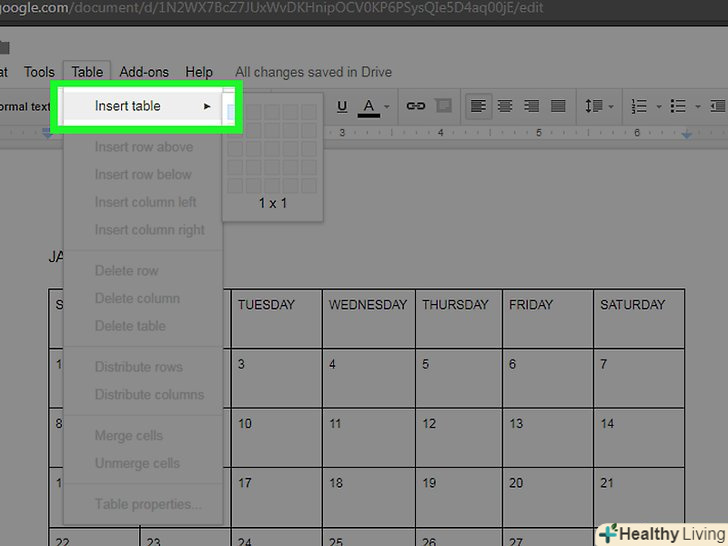
Task: Click calendar cell with date 12
Action: click(459, 437)
